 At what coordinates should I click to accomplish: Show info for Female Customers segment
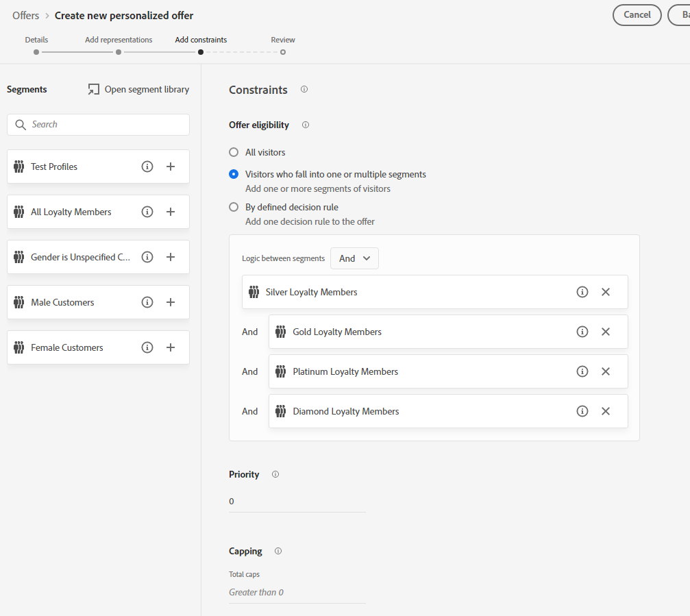pos(147,347)
